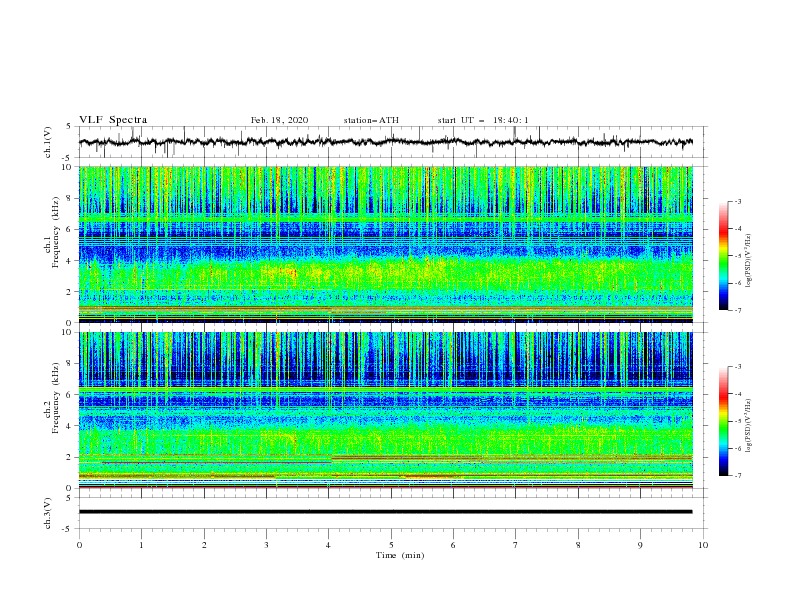Click the "ch.1(V)" waveform axis label
The image size is (792, 612).
(x=48, y=142)
